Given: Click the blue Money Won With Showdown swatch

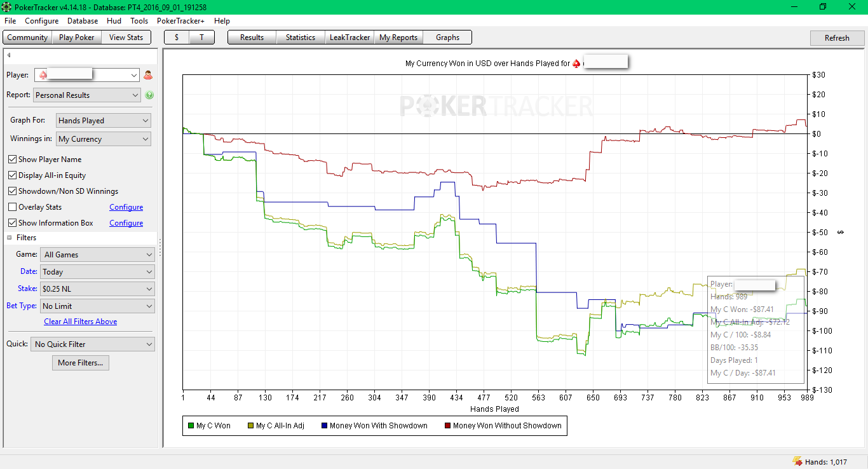Looking at the screenshot, I should [x=324, y=426].
